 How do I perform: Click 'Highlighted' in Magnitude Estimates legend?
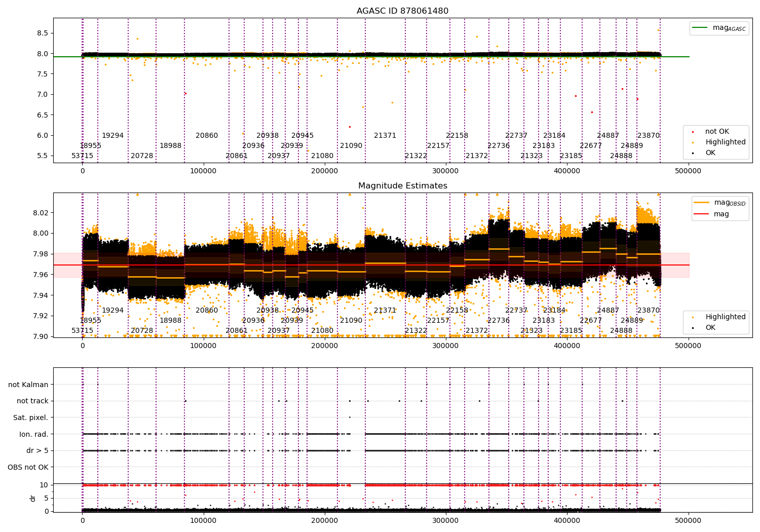point(726,317)
